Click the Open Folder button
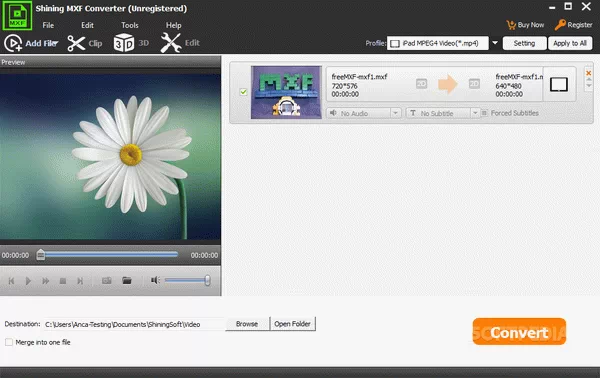600x378 pixels. tap(292, 324)
